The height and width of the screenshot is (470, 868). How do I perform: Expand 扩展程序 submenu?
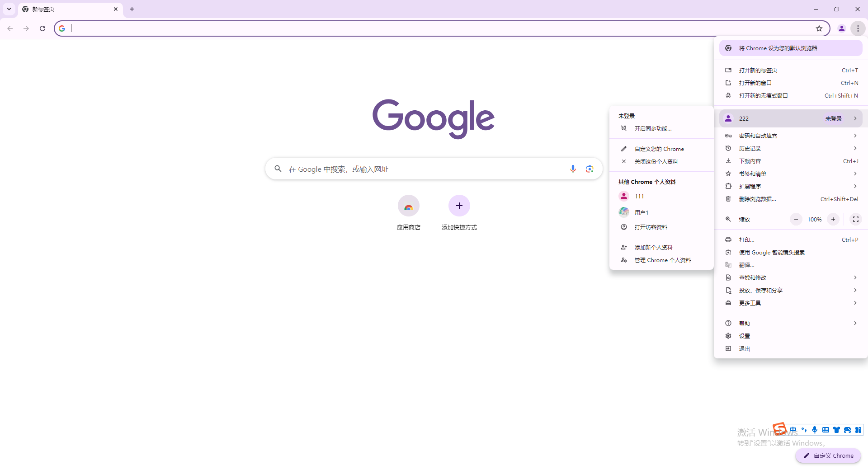[791, 186]
